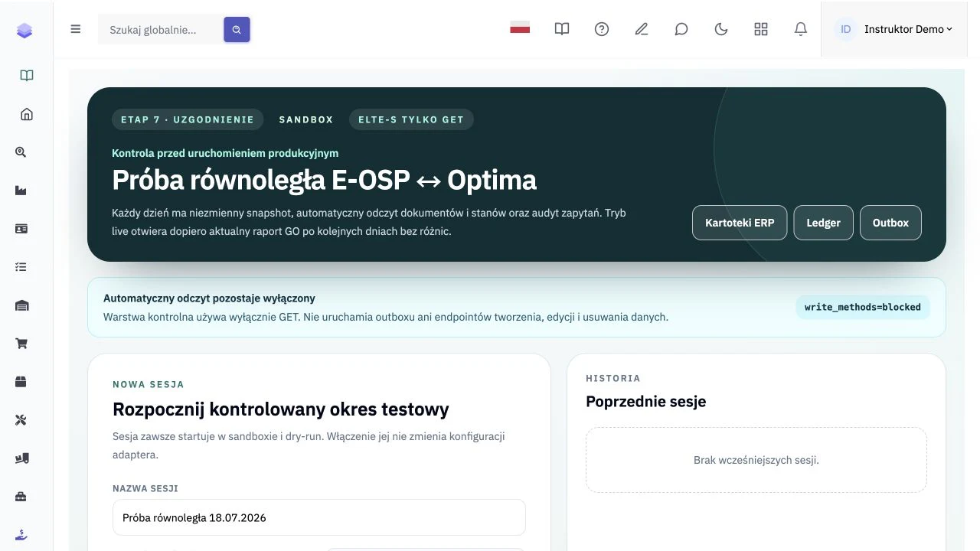Open the documentation book icon in header
This screenshot has height=551, width=980.
pyautogui.click(x=562, y=29)
